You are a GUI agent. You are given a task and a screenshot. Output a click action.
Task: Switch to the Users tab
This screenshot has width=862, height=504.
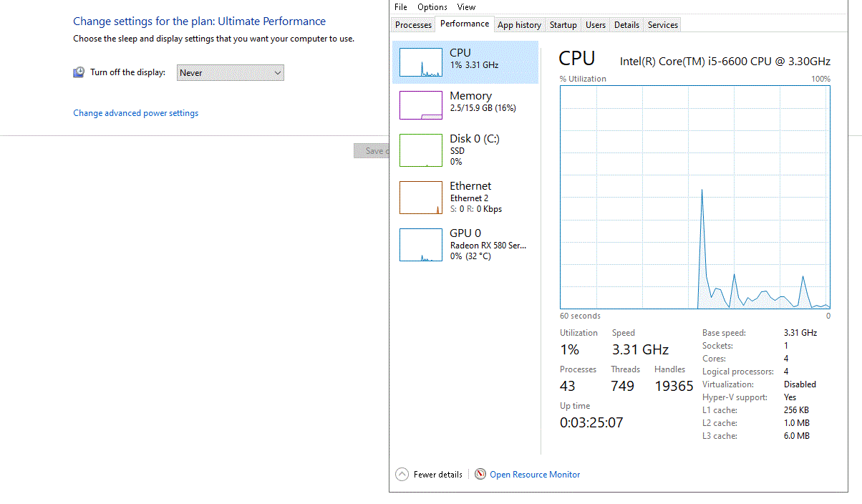(596, 25)
